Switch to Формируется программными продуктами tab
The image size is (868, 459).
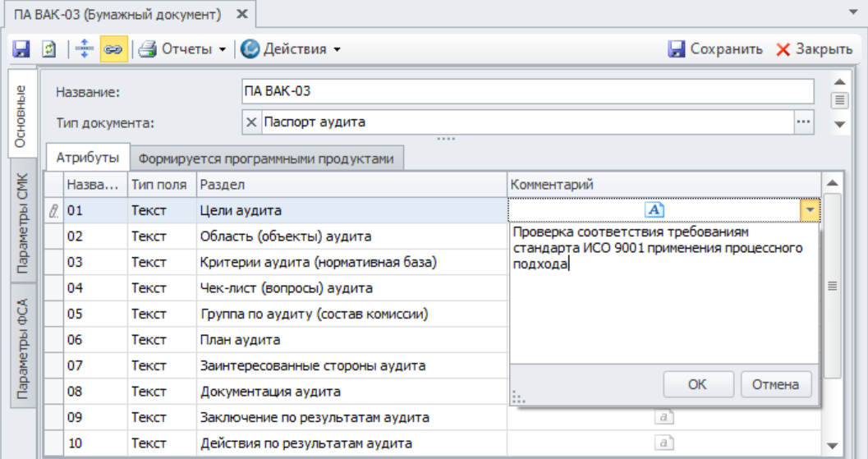(266, 158)
